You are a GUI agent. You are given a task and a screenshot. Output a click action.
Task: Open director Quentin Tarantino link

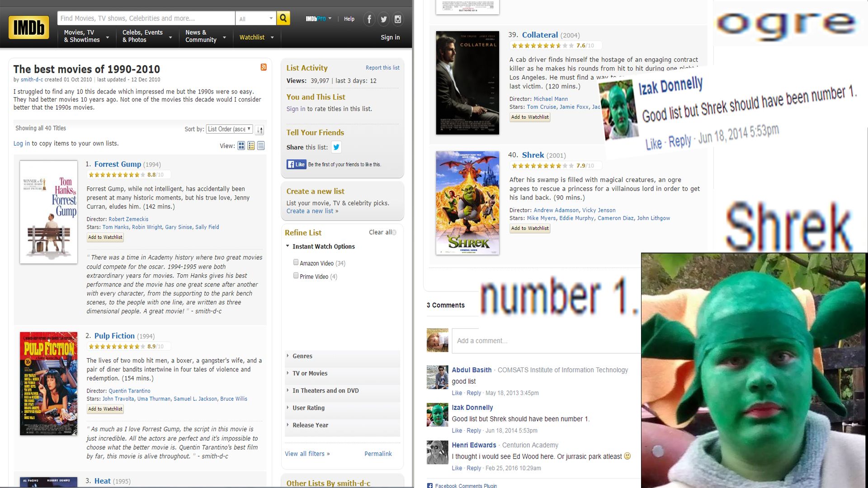tap(129, 391)
